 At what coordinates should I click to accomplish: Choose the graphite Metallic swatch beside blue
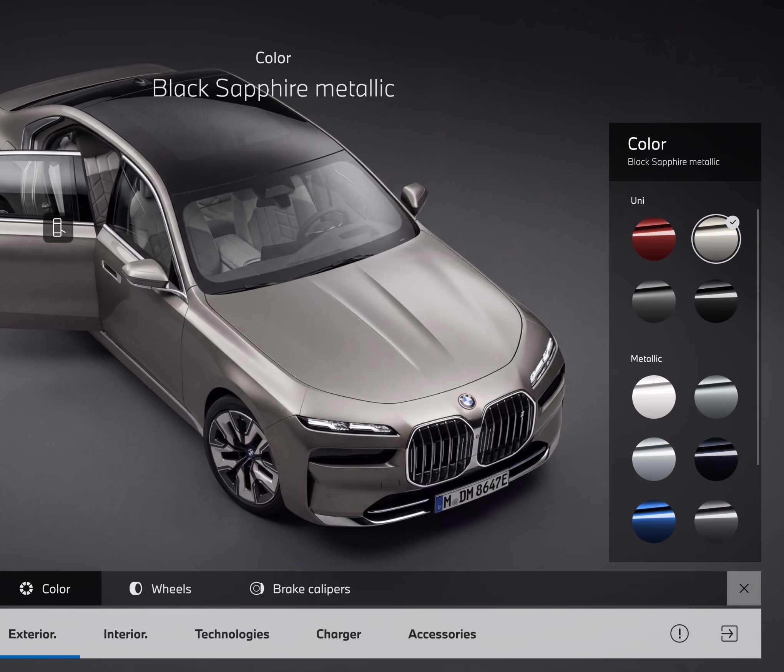click(716, 521)
